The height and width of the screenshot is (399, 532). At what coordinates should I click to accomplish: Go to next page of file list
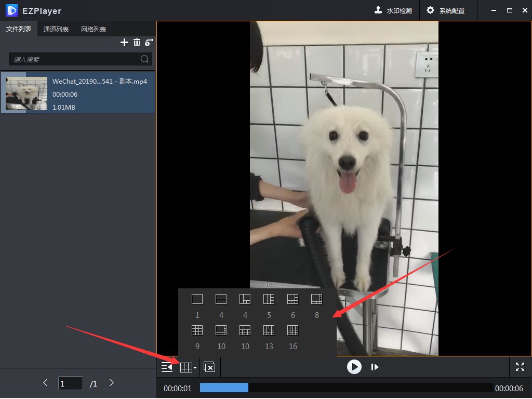(x=112, y=383)
